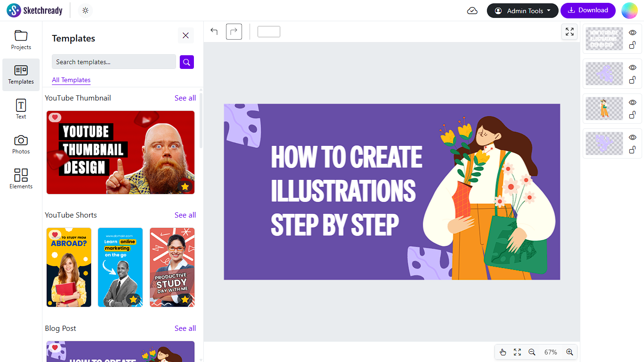Lock the text layer

pyautogui.click(x=633, y=45)
